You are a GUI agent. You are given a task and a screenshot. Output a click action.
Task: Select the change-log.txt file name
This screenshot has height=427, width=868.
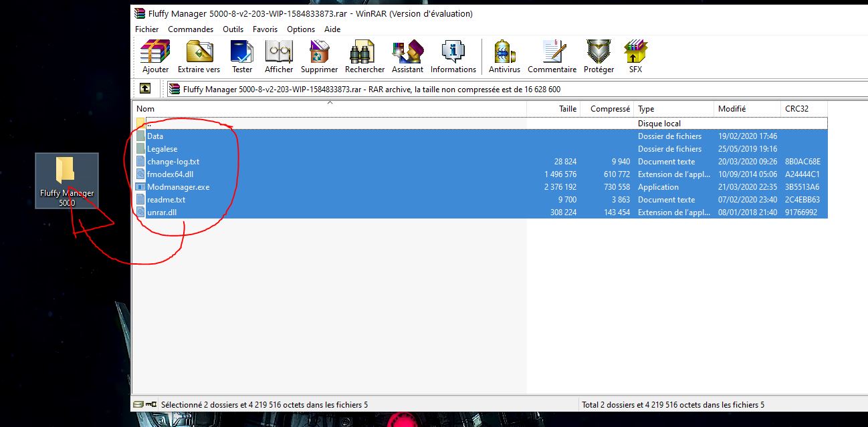173,162
